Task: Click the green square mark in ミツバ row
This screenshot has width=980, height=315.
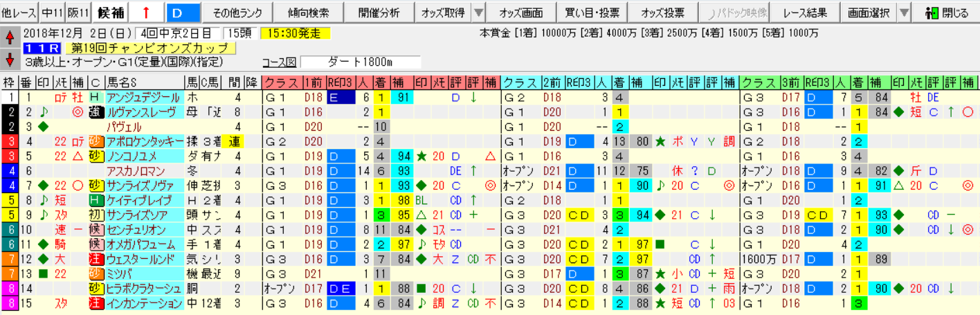Action: click(x=44, y=274)
